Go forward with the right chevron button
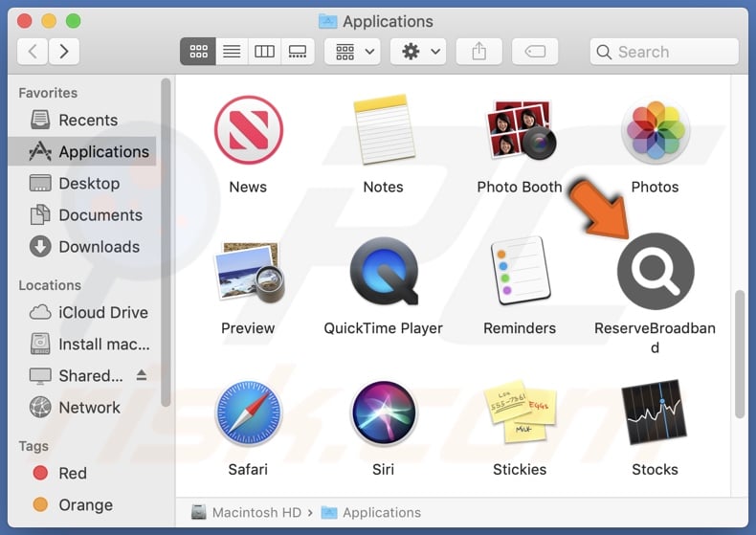The width and height of the screenshot is (756, 535). coord(64,51)
